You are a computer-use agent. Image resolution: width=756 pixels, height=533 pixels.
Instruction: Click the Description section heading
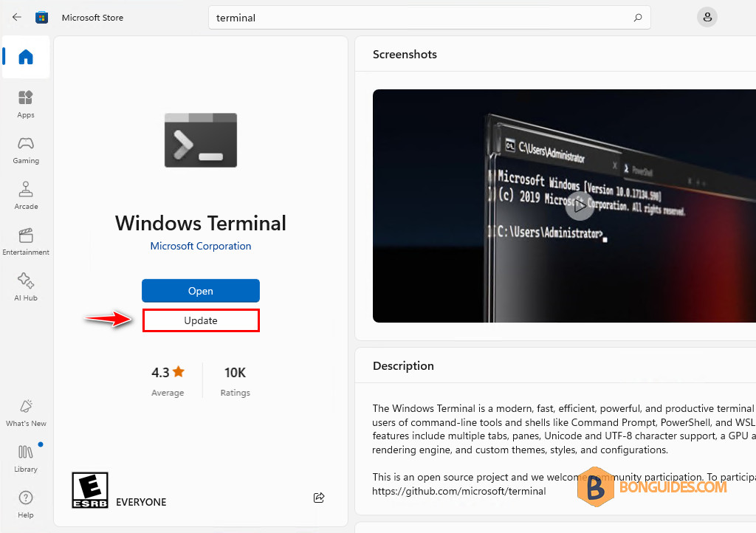tap(403, 365)
